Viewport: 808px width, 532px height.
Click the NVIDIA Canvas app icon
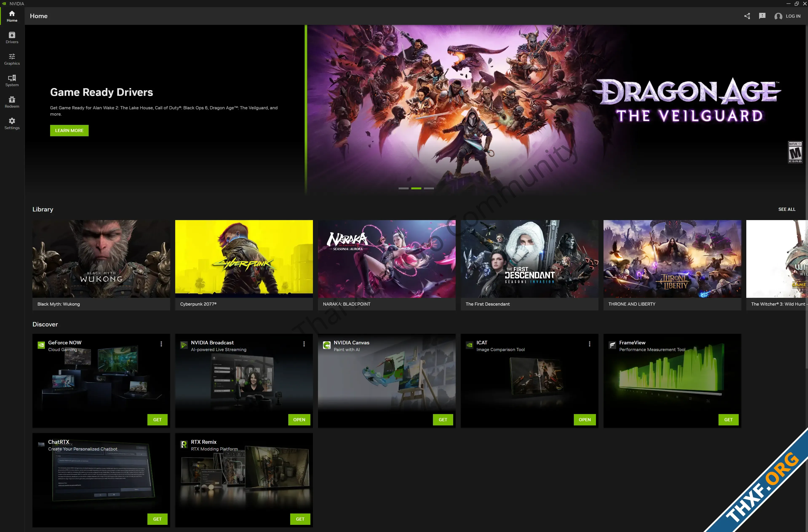pos(327,345)
